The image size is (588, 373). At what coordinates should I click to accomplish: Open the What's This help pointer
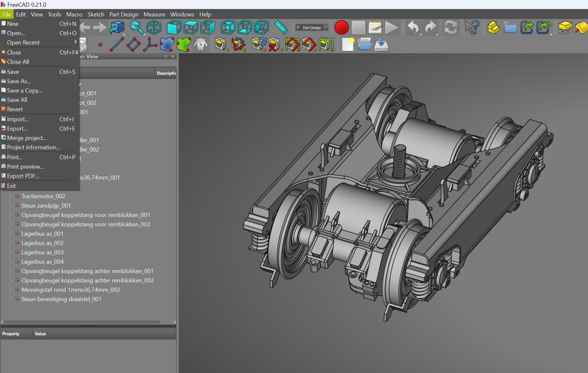(x=471, y=28)
